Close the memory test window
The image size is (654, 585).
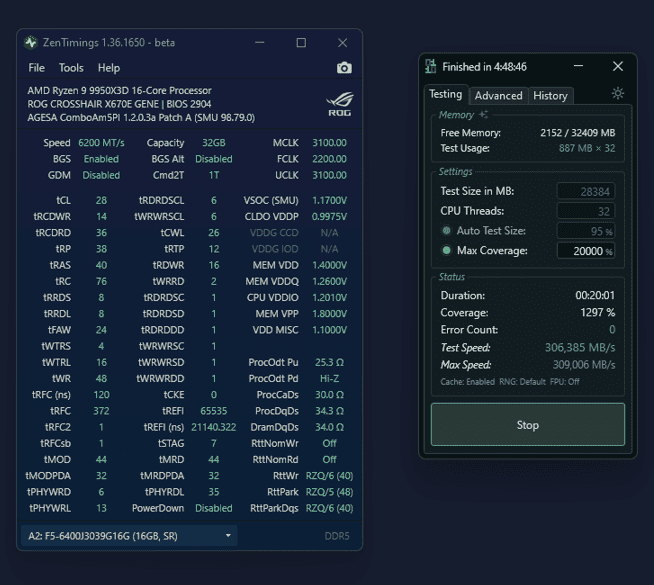coord(618,66)
